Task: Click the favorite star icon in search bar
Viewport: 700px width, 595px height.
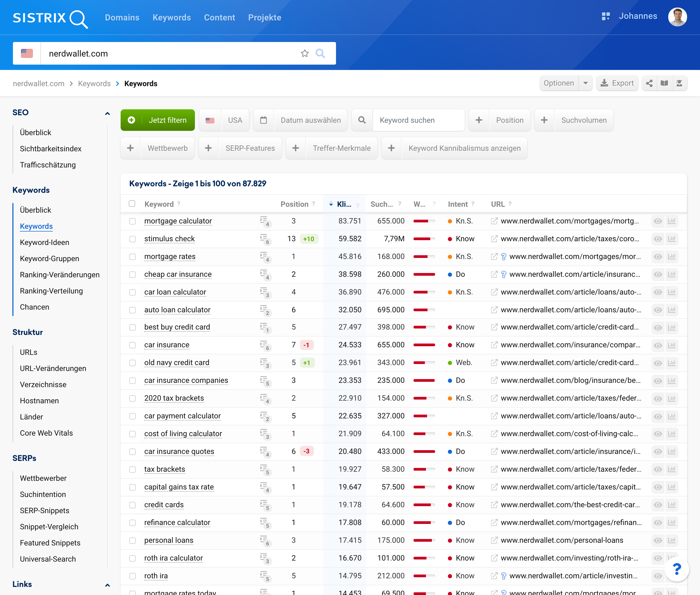Action: click(304, 53)
